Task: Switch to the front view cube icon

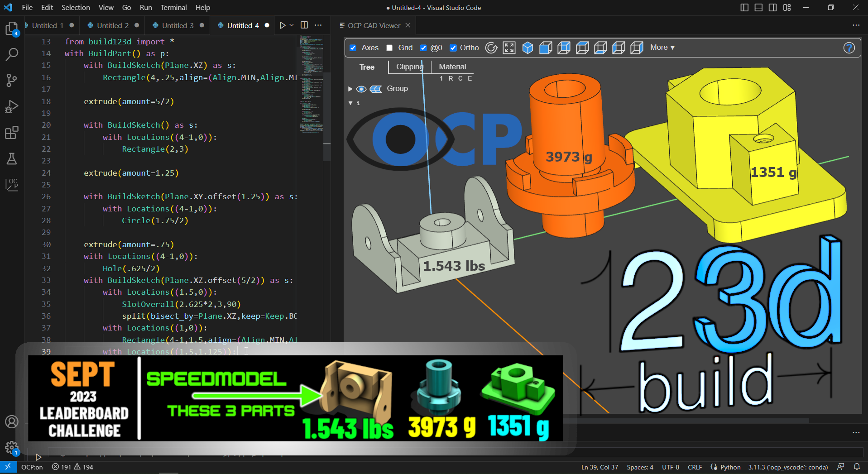Action: (x=546, y=48)
